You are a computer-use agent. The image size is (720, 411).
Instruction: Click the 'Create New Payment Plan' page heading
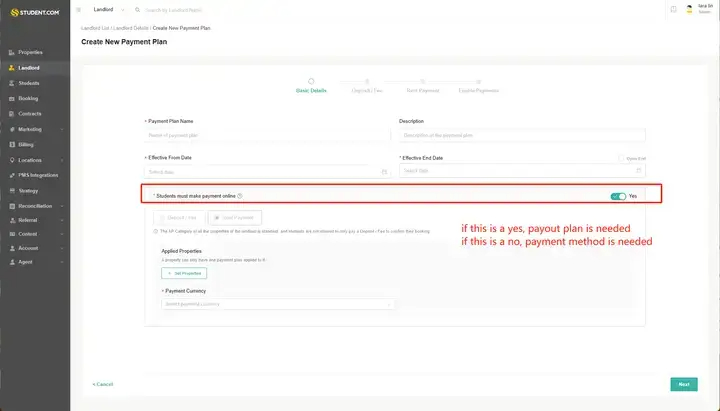click(x=124, y=42)
